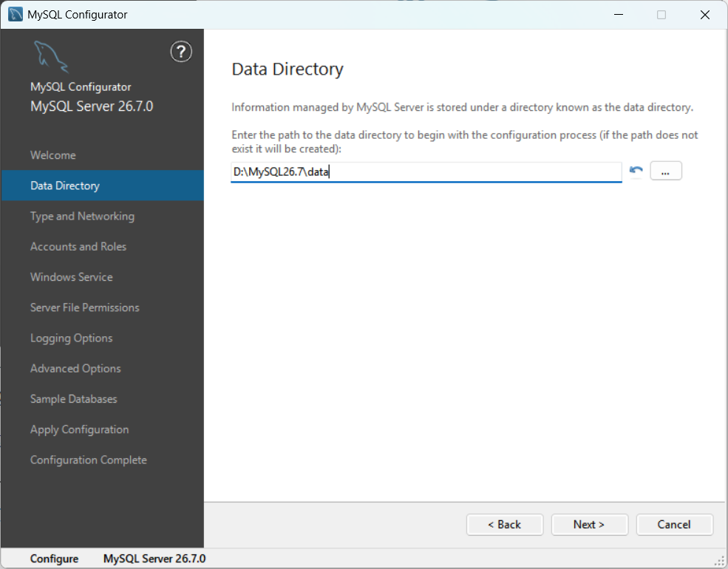Open Server File Permissions step
Viewport: 728px width, 569px height.
[84, 307]
